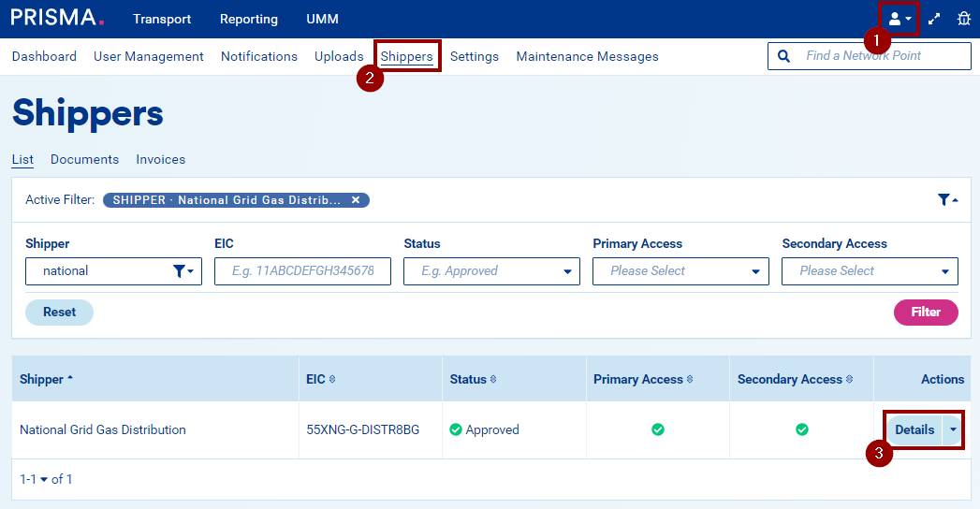Remove the active SHIPPER filter chip
980x509 pixels.
pyautogui.click(x=356, y=200)
